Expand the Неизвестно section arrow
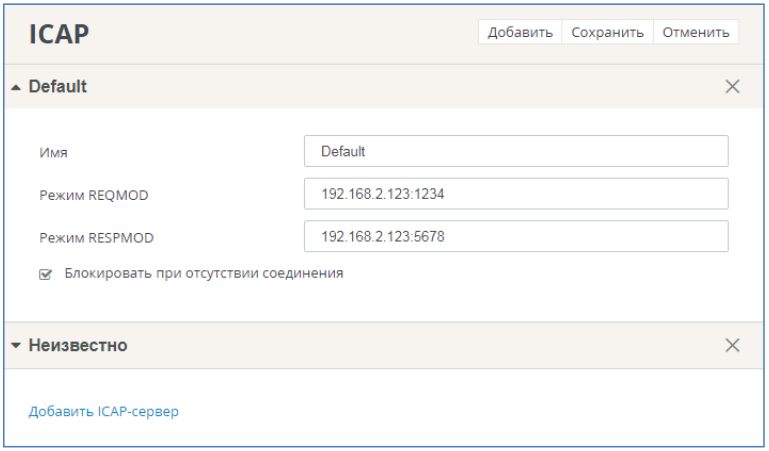The width and height of the screenshot is (769, 451). pyautogui.click(x=16, y=346)
